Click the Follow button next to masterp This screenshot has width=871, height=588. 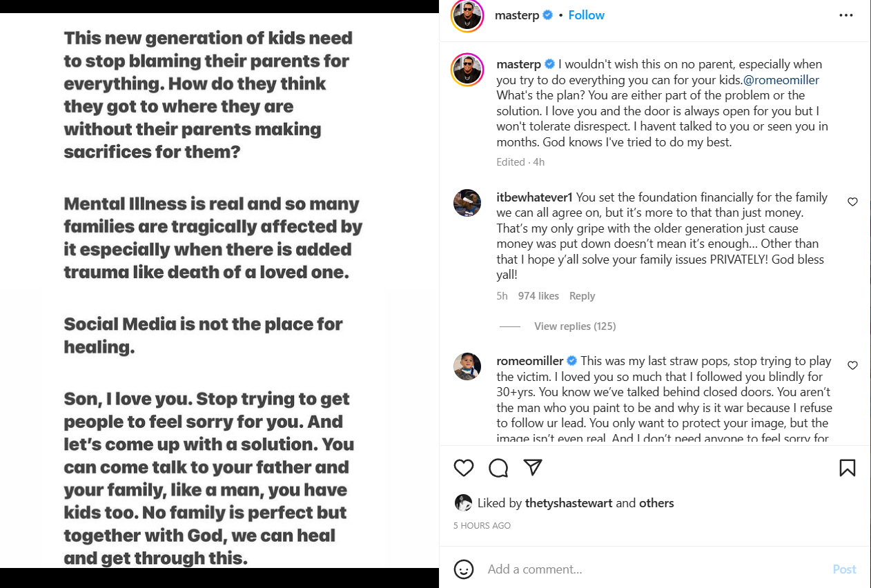click(586, 14)
